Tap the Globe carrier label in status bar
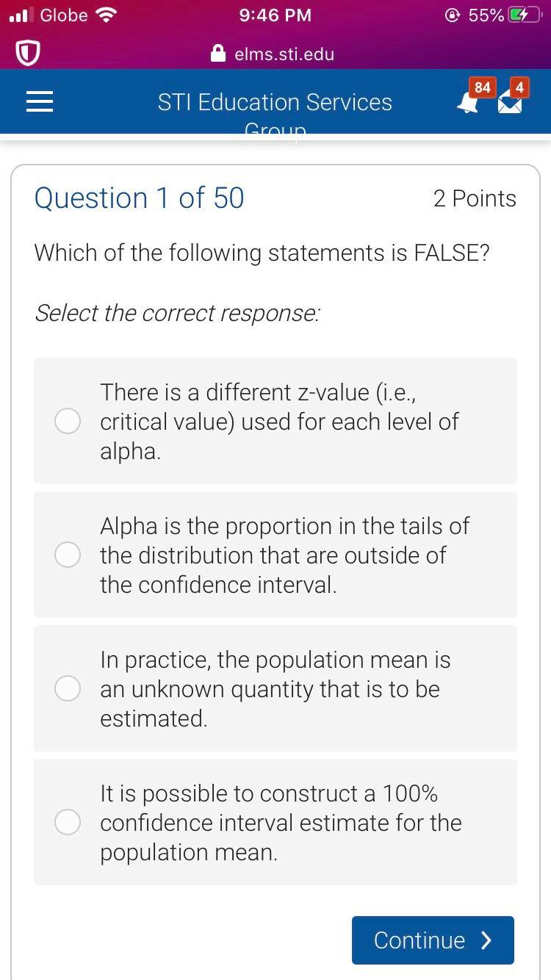The height and width of the screenshot is (980, 551). tap(61, 14)
